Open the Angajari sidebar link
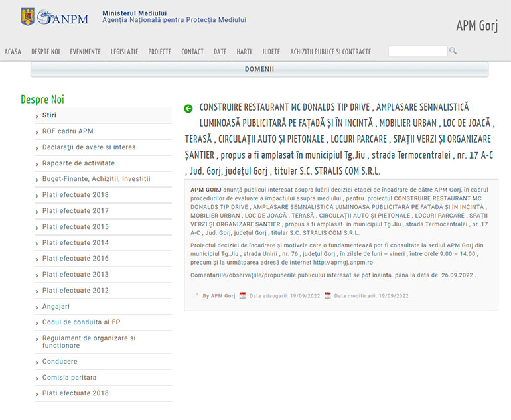Viewport: 511px width, 420px height. [x=56, y=307]
